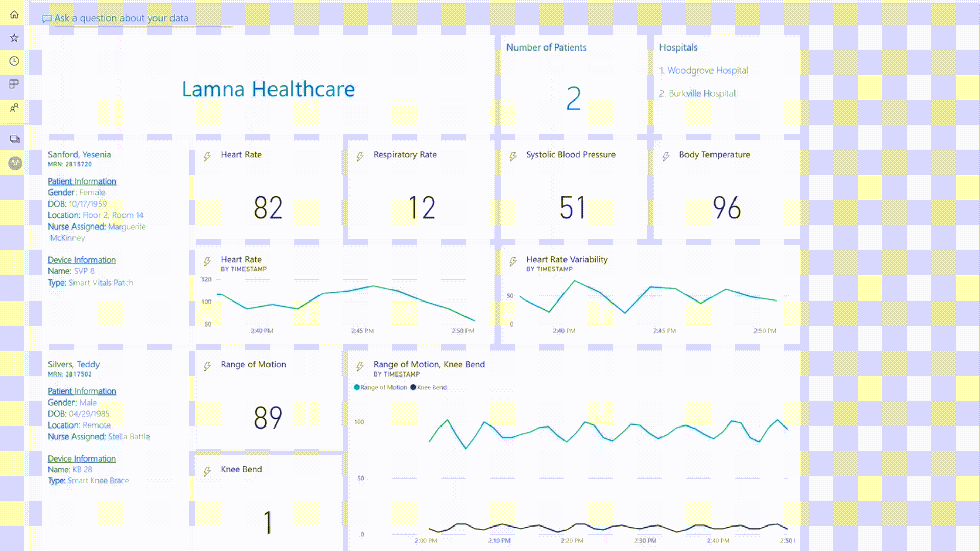Click Heart Rate value 82
980x551 pixels.
pos(268,208)
